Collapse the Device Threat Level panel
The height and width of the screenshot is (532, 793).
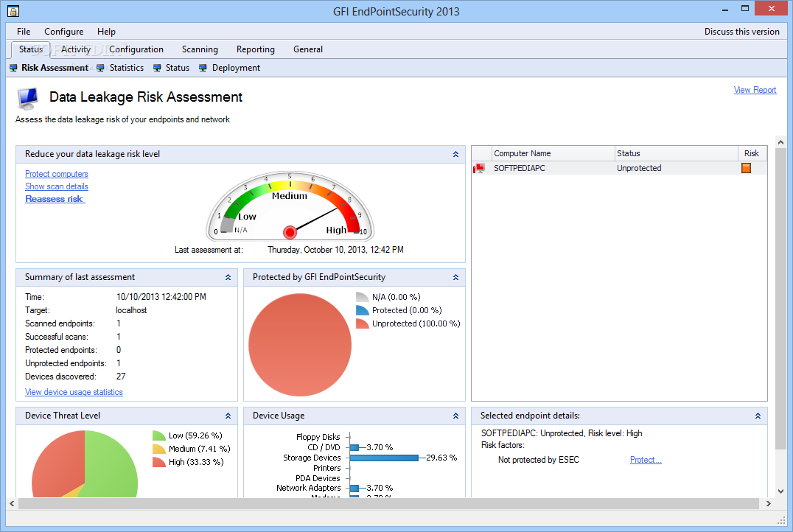228,416
